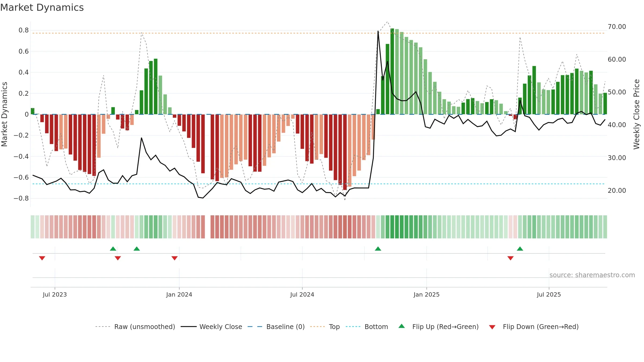
Task: Toggle the Top legend entry
Action: [325, 327]
